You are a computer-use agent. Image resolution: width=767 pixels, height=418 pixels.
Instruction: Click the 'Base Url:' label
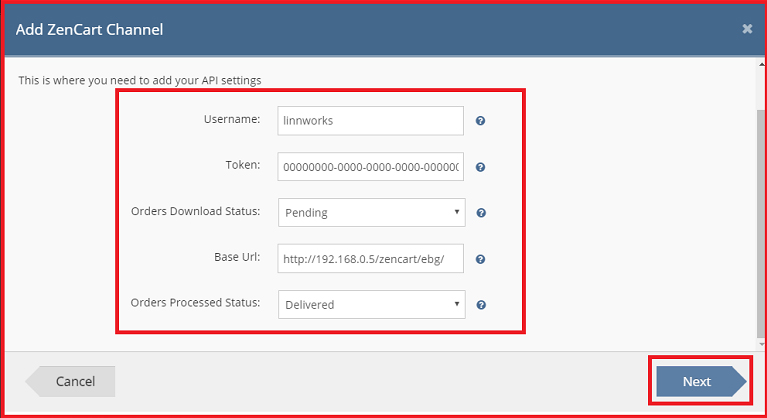click(237, 257)
